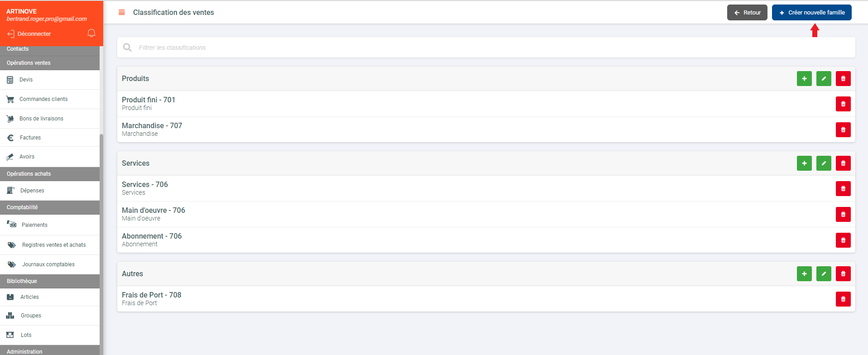Add a classification to Autres family

(x=804, y=273)
